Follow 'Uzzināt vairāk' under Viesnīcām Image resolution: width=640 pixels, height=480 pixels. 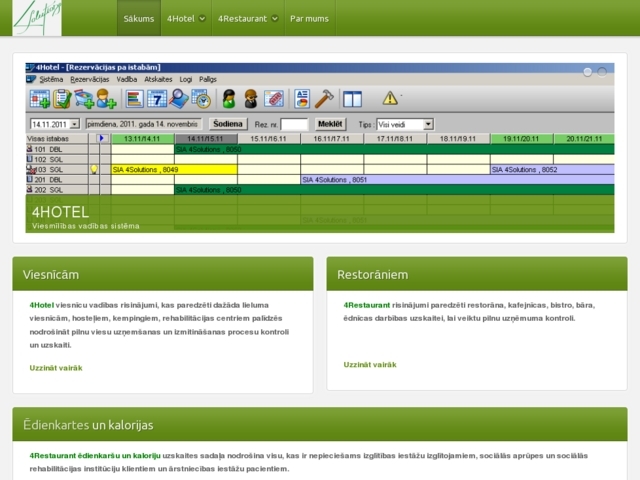(56, 368)
